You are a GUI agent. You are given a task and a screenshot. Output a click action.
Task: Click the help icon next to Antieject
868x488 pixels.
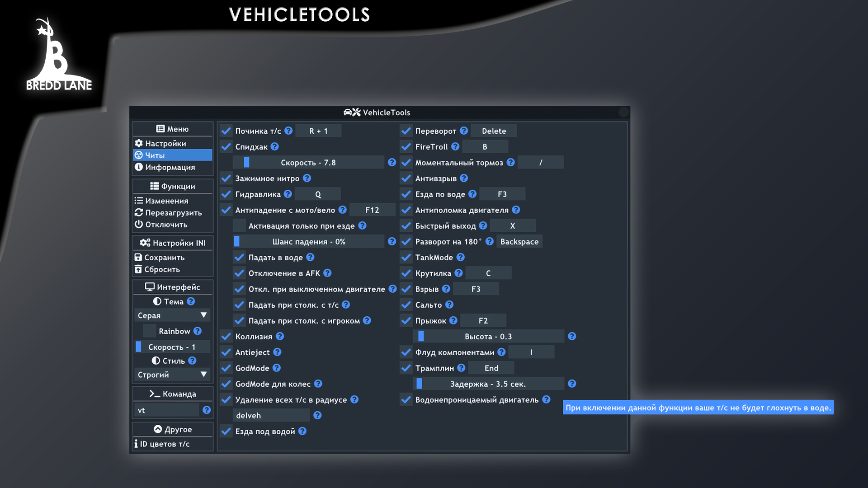pos(277,352)
